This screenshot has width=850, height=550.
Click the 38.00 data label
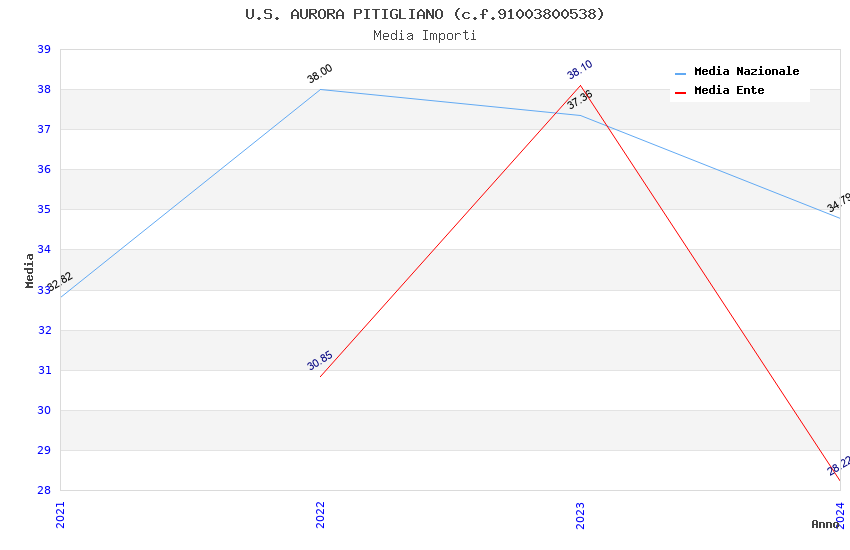click(x=320, y=74)
